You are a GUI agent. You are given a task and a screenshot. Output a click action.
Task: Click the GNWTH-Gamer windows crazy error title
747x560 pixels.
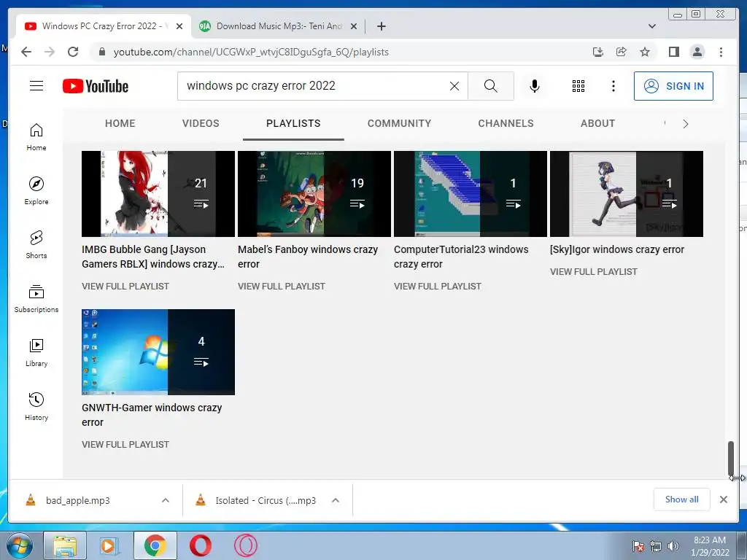point(152,415)
